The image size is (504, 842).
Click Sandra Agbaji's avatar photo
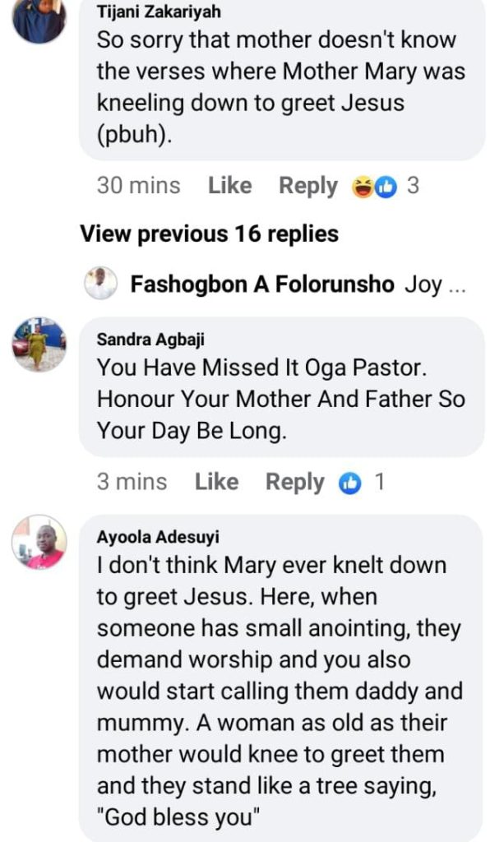[39, 345]
